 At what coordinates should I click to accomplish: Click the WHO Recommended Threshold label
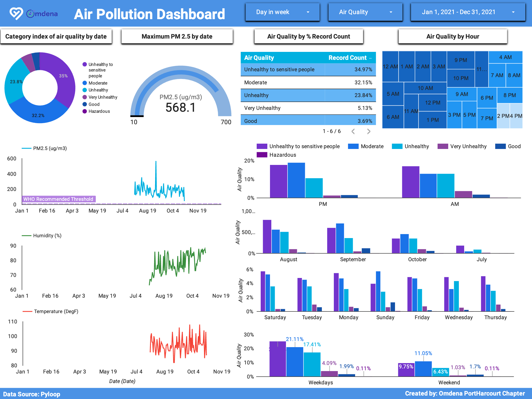pos(59,199)
